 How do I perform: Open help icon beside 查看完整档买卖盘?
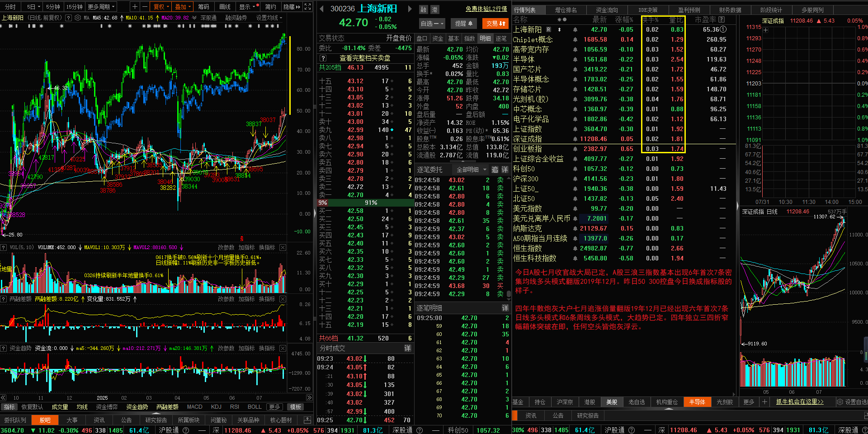click(323, 58)
